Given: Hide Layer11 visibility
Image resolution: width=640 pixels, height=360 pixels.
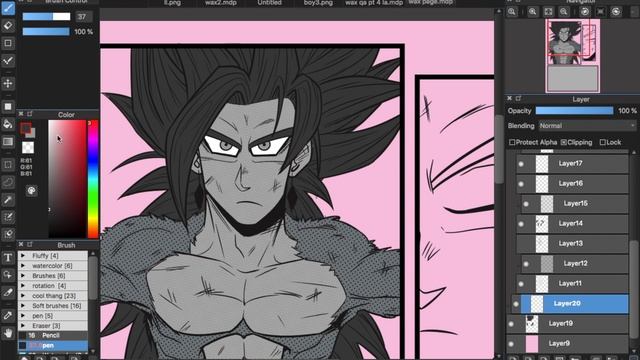Looking at the screenshot, I should [x=521, y=284].
